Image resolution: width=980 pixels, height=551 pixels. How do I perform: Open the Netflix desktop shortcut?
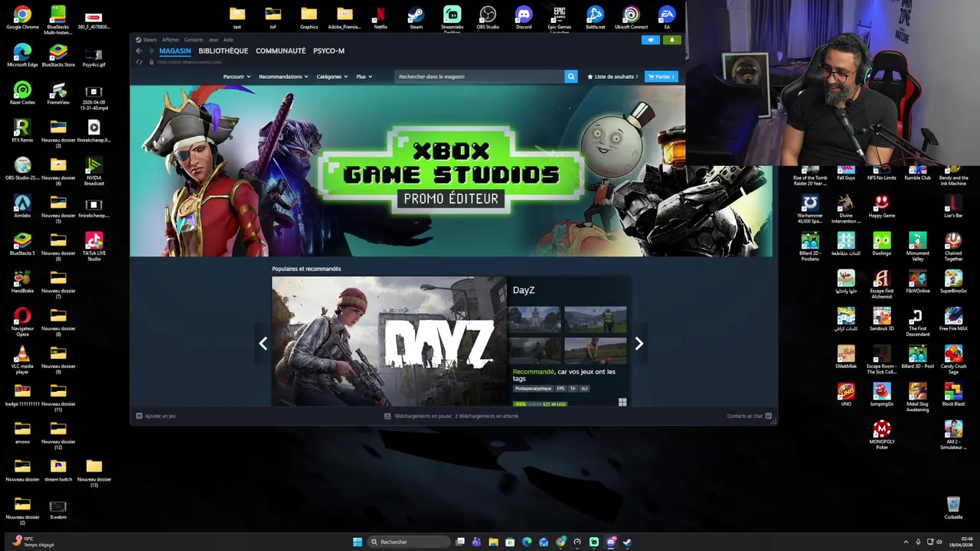(381, 18)
